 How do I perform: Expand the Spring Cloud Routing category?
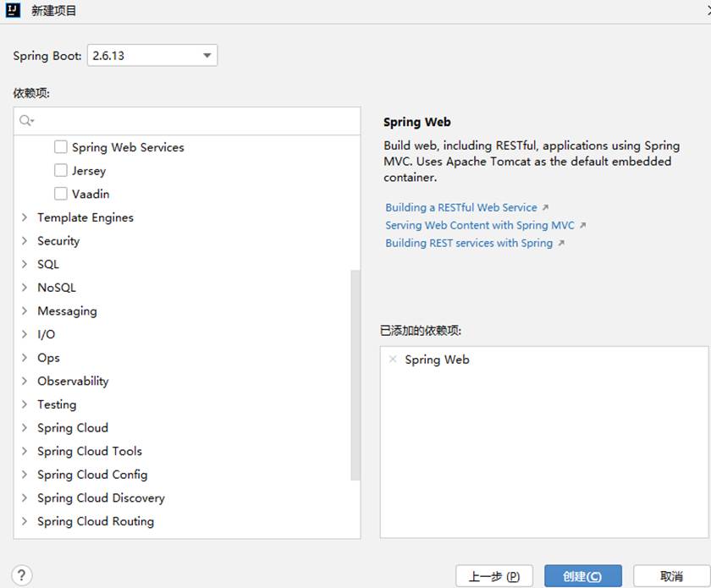tap(25, 521)
